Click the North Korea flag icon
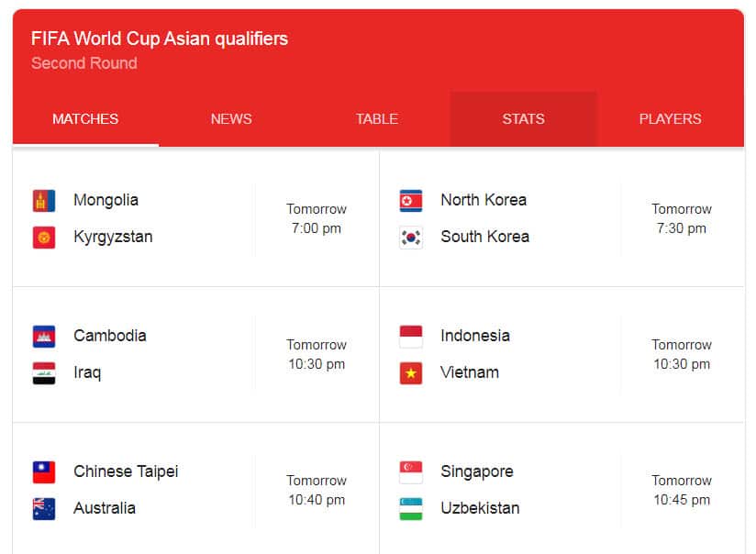Screen dimensions: 756x554 (409, 200)
